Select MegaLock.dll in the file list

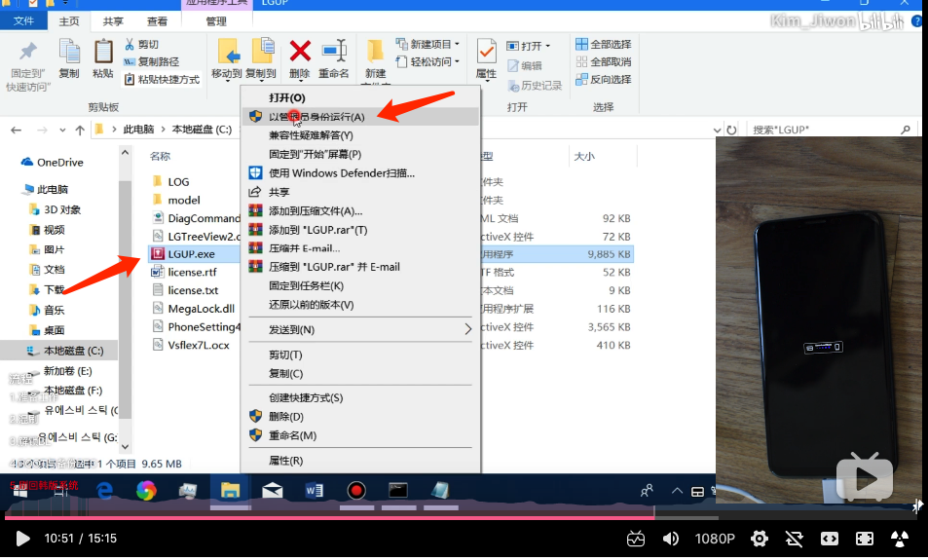202,309
